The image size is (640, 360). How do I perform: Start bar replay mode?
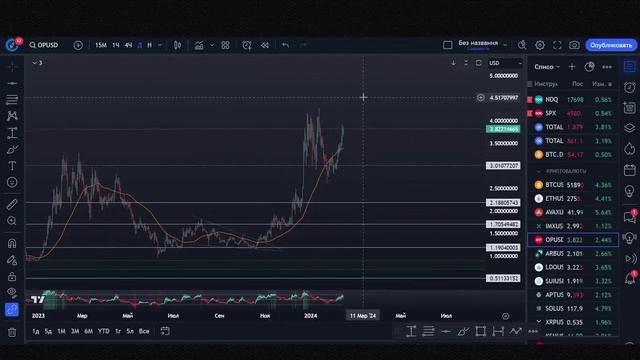(x=265, y=45)
